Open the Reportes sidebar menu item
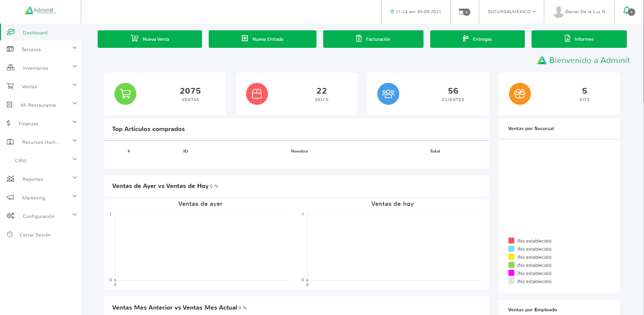 point(33,179)
